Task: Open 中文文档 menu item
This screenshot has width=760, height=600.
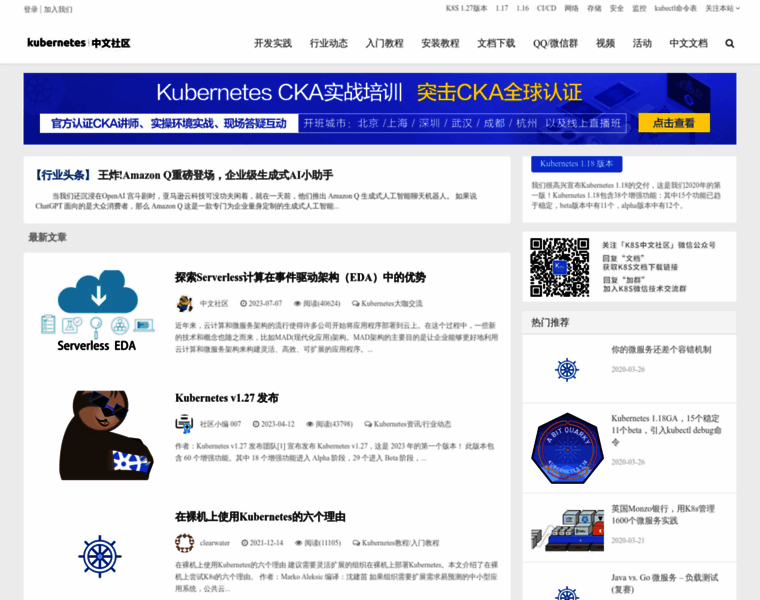Action: 688,44
